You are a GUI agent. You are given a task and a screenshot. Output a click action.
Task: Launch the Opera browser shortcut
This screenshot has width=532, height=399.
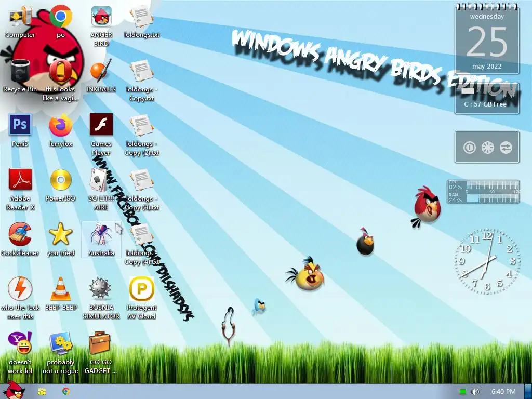[60, 81]
